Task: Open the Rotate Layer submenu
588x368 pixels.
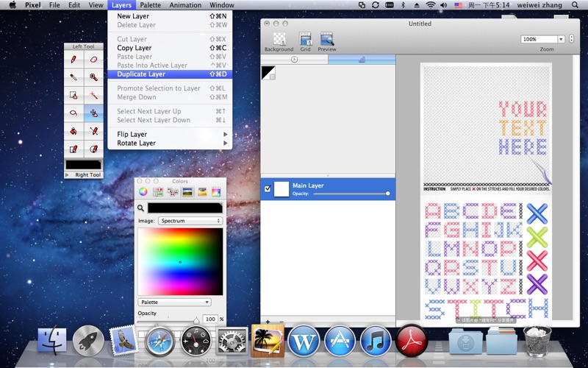Action: [x=170, y=143]
